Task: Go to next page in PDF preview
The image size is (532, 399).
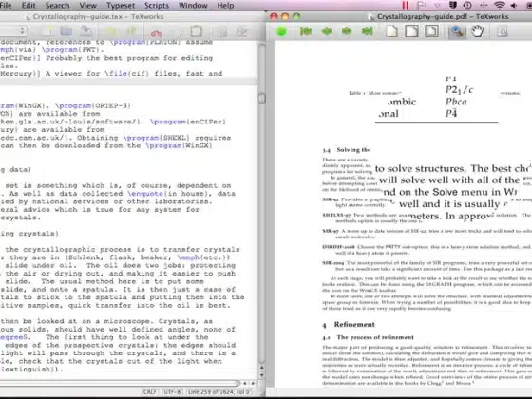Action: (347, 31)
